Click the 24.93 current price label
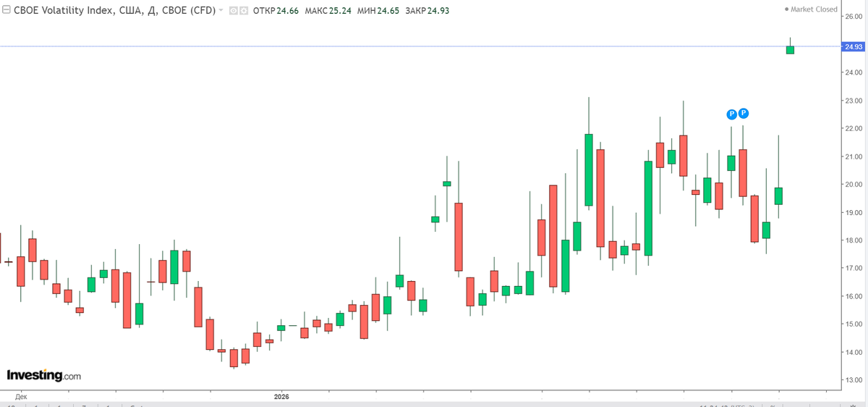This screenshot has width=868, height=407. pyautogui.click(x=853, y=46)
